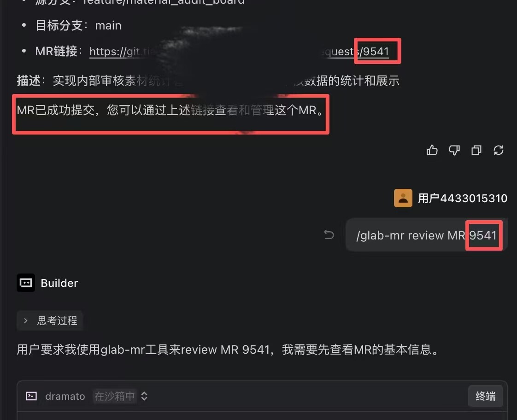Open the 在沙箱中 dropdown selector
This screenshot has width=517, height=420.
pos(120,396)
